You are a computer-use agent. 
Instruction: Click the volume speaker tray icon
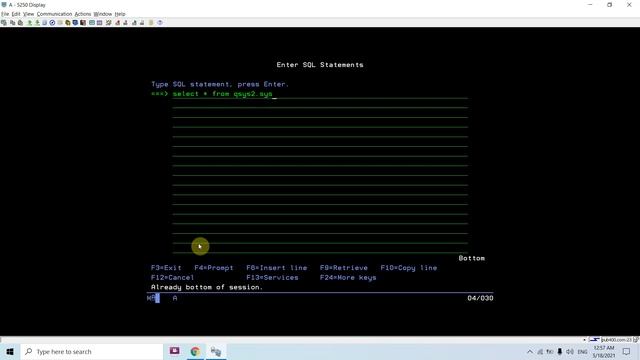(x=570, y=351)
